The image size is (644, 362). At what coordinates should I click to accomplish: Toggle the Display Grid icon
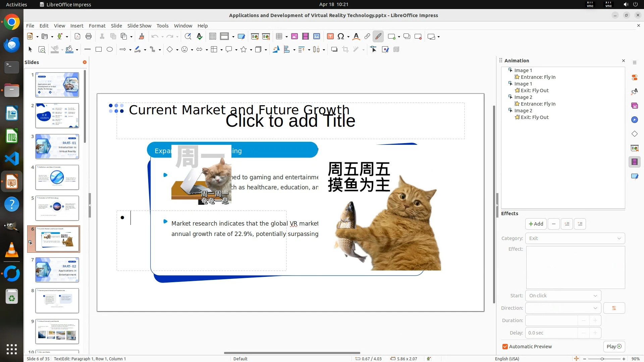pyautogui.click(x=212, y=37)
